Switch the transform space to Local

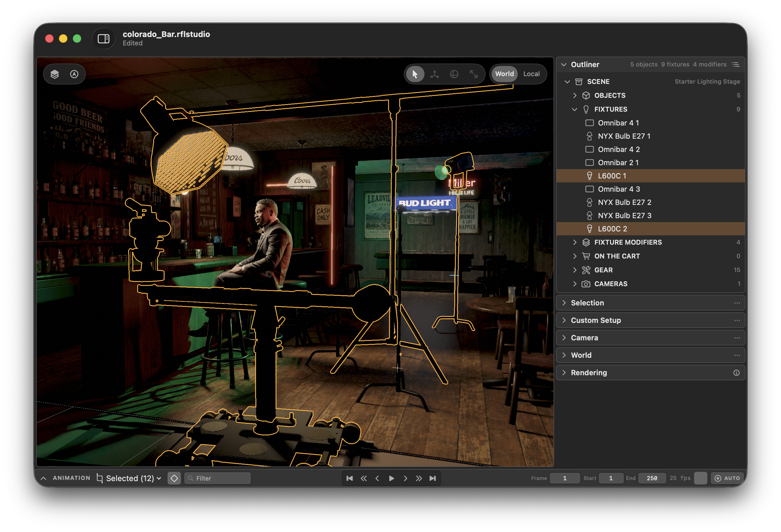[531, 74]
